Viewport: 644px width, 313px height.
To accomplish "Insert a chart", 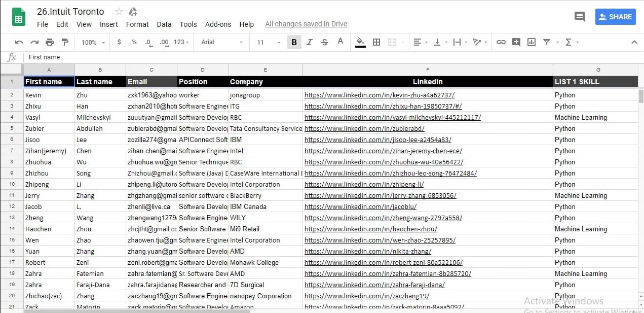I will click(x=531, y=42).
